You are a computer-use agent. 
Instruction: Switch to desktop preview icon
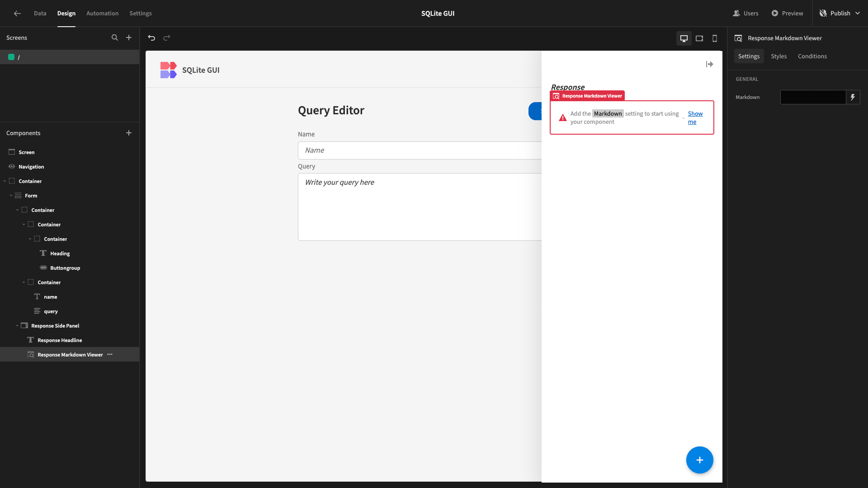coord(684,38)
